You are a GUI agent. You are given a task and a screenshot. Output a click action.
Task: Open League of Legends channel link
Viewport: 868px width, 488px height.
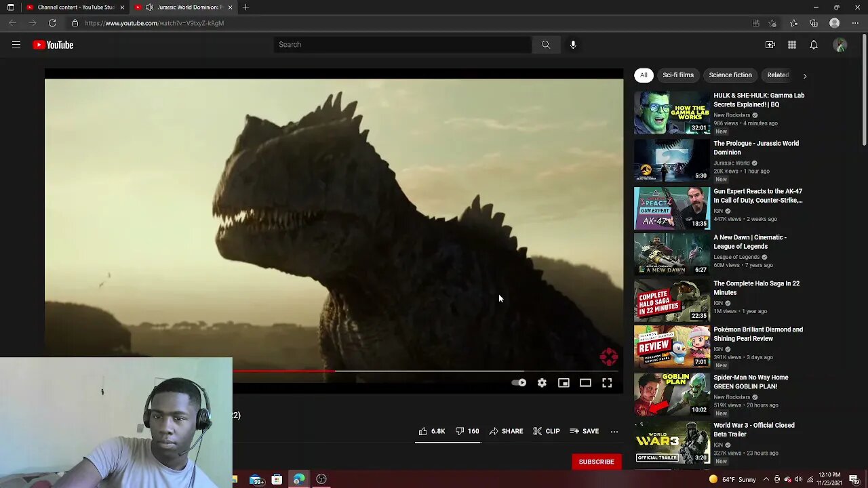pyautogui.click(x=736, y=257)
